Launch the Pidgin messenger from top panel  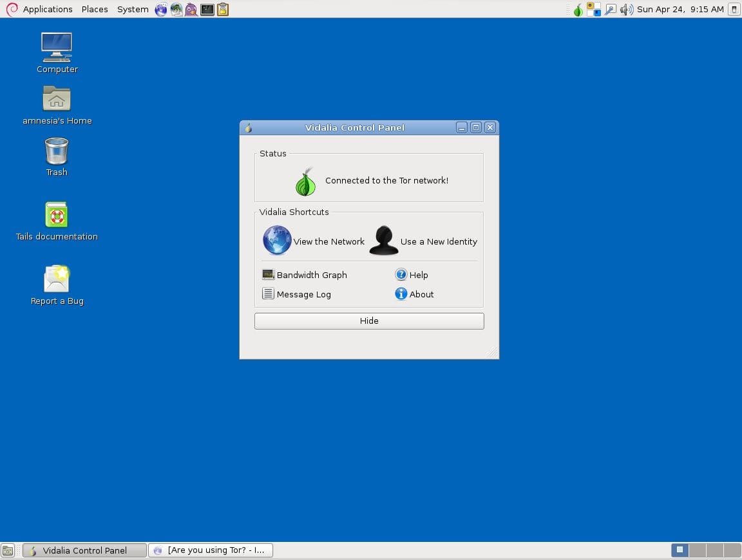tap(191, 10)
